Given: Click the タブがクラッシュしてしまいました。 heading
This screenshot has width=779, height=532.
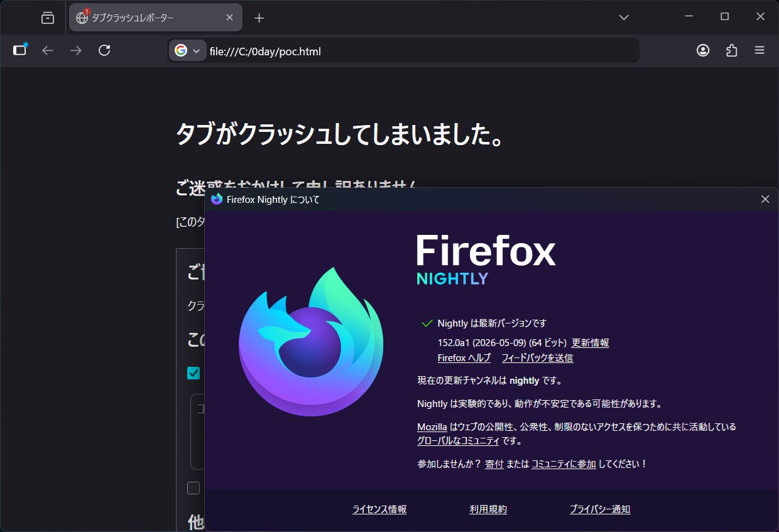Looking at the screenshot, I should pos(340,134).
